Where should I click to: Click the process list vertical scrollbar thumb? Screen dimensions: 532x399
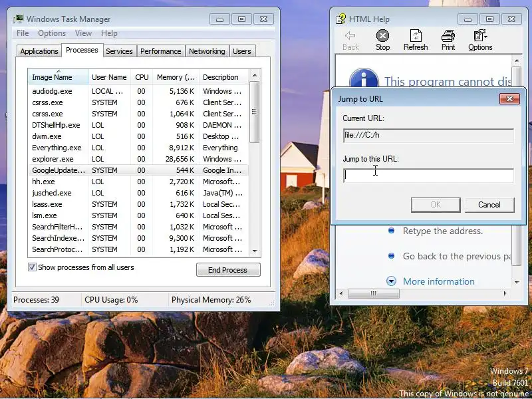(x=255, y=112)
